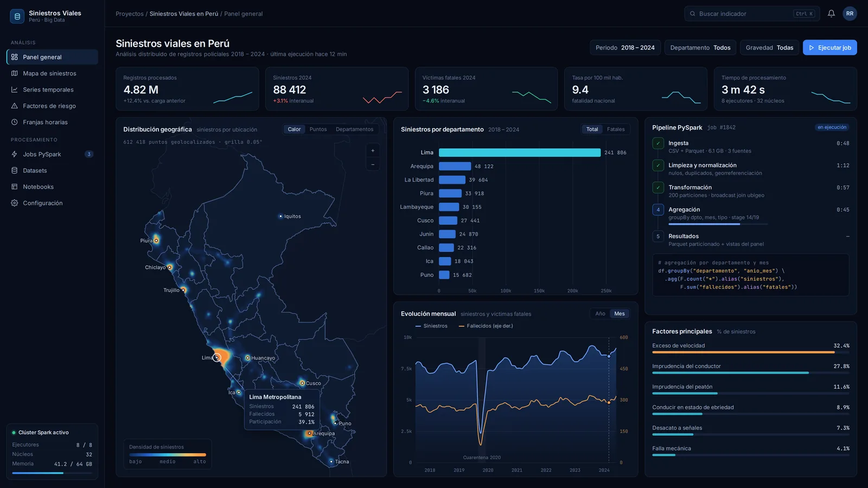Open the Departamento Todos filter
Image resolution: width=868 pixels, height=488 pixels.
pos(700,48)
